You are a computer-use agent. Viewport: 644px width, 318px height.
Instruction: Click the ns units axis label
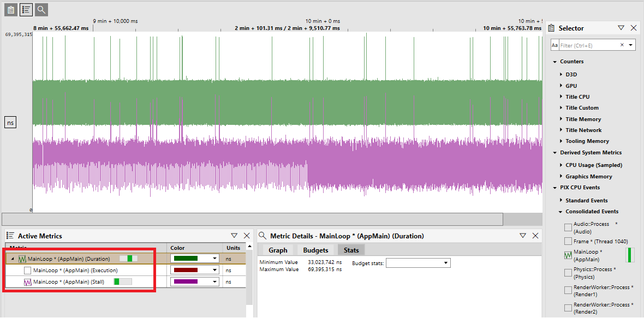point(10,122)
